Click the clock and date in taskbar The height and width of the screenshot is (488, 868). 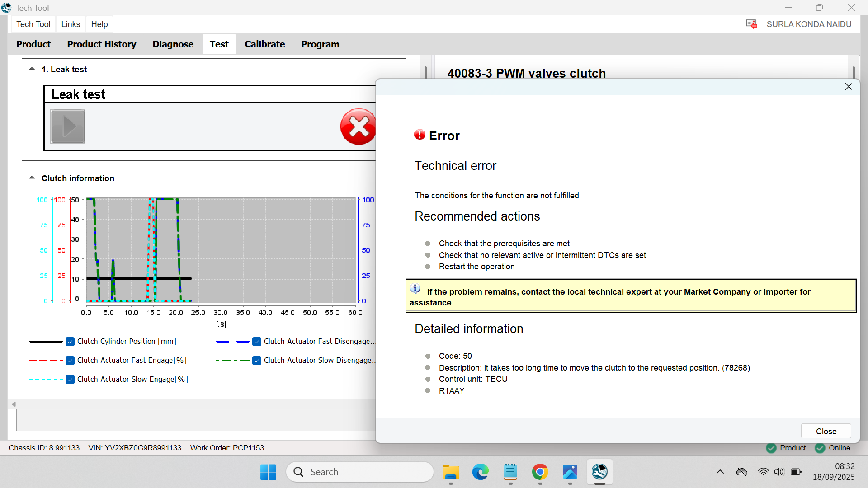coord(834,472)
